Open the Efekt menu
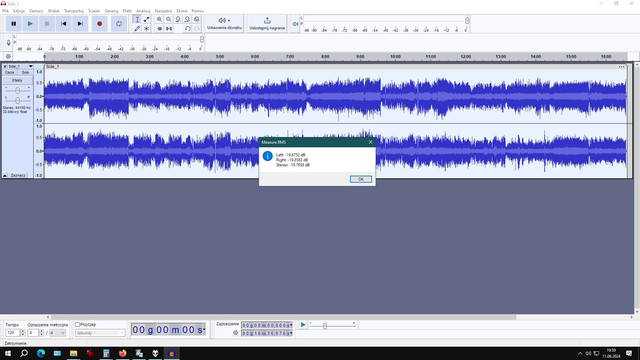Screen dimensions: 640x360 [x=127, y=11]
